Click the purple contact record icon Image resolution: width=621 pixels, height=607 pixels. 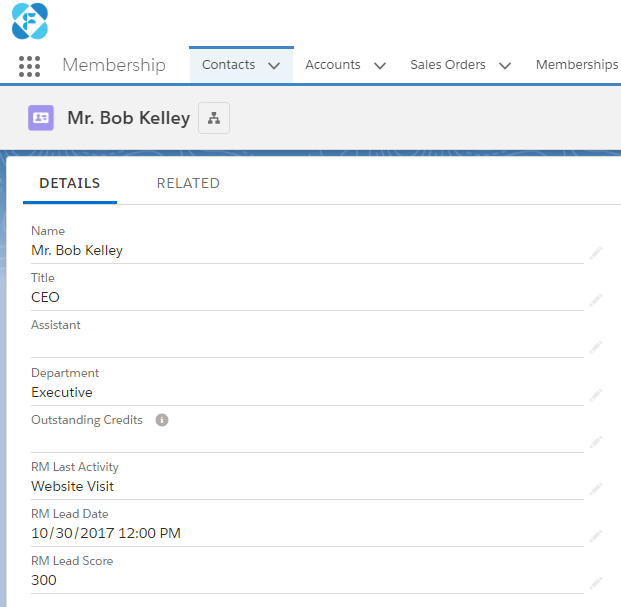(41, 118)
